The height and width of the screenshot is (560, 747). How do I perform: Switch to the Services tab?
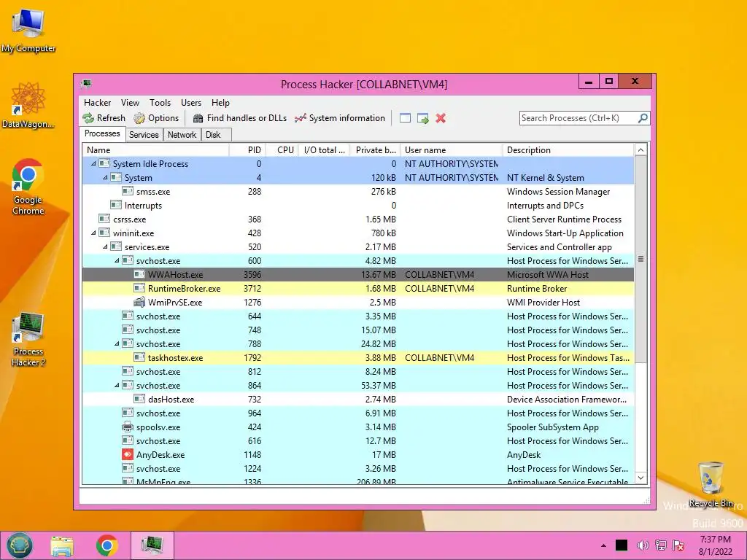[x=144, y=135]
